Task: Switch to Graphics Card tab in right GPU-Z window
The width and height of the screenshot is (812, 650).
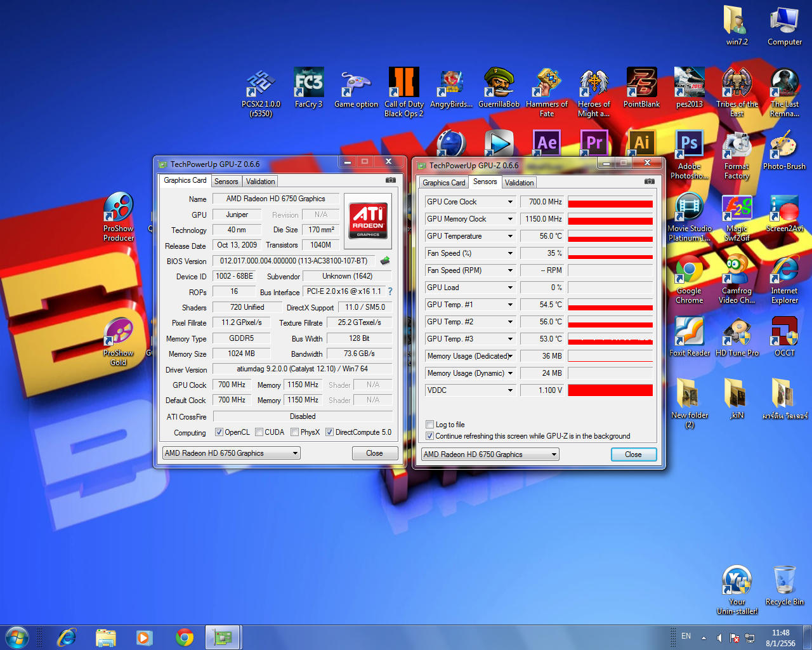Action: point(444,183)
